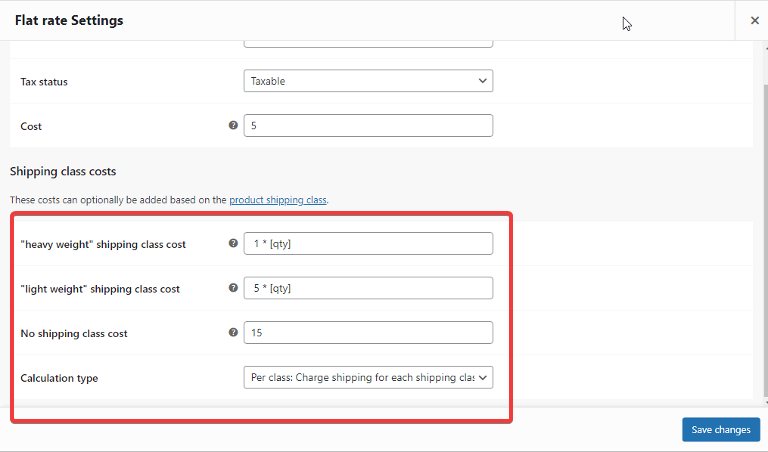Open the Tax status dropdown
768x452 pixels.
pyautogui.click(x=368, y=81)
